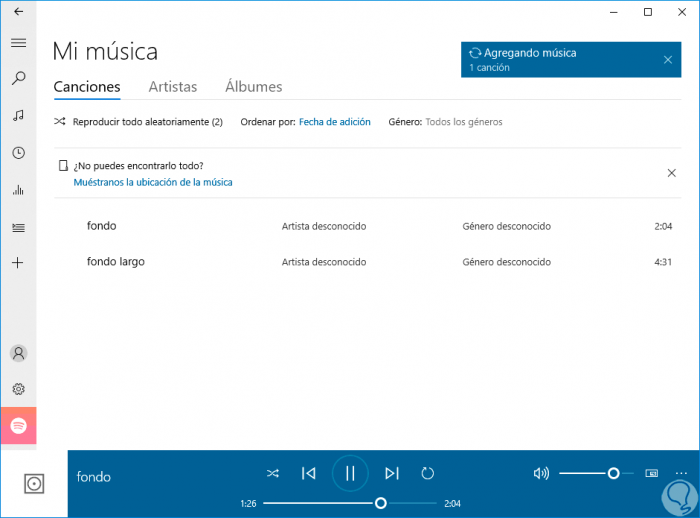Image resolution: width=700 pixels, height=518 pixels.
Task: Click Artista desconocido for fondo largo
Action: tap(324, 262)
